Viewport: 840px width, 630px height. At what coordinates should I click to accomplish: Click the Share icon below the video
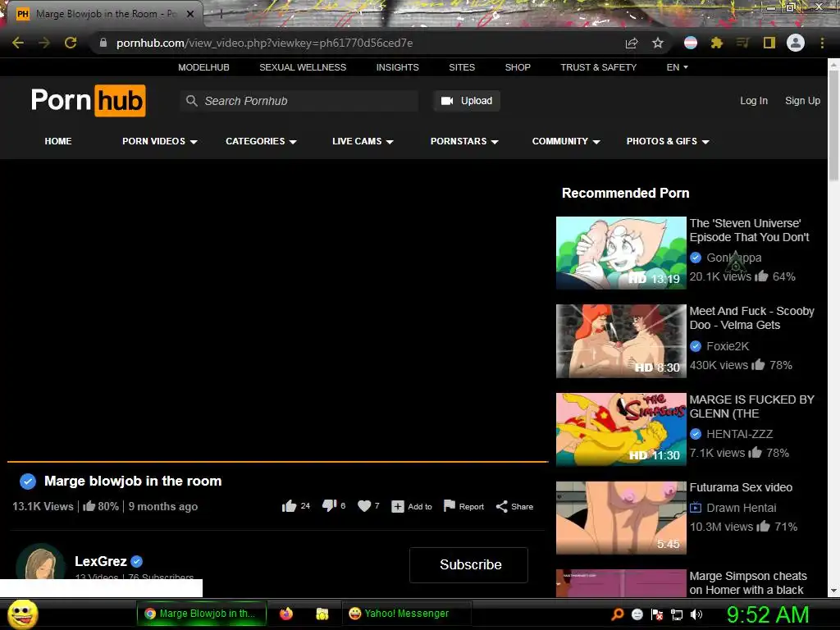(x=502, y=507)
